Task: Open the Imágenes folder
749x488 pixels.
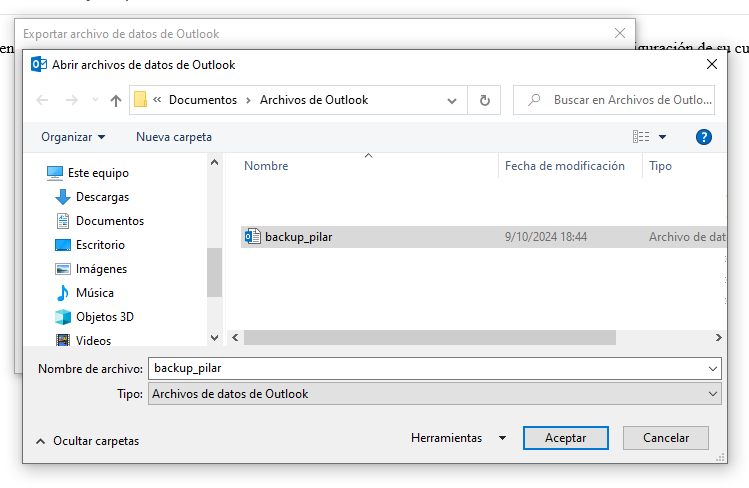Action: click(x=101, y=269)
